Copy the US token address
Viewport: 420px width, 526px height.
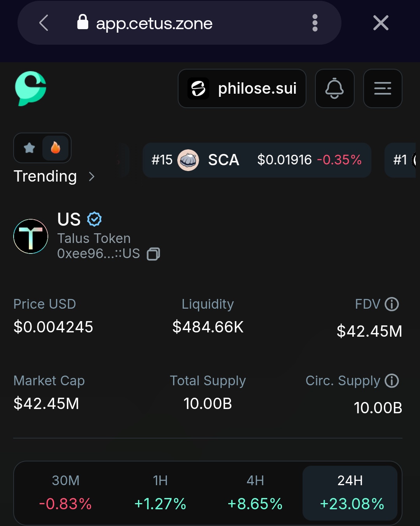[153, 254]
